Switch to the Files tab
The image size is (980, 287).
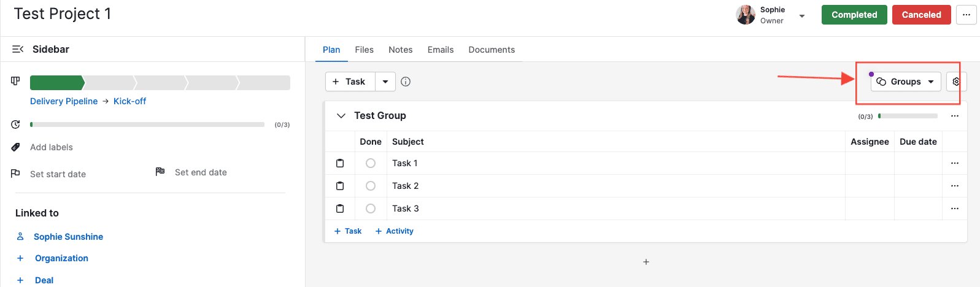click(x=364, y=50)
